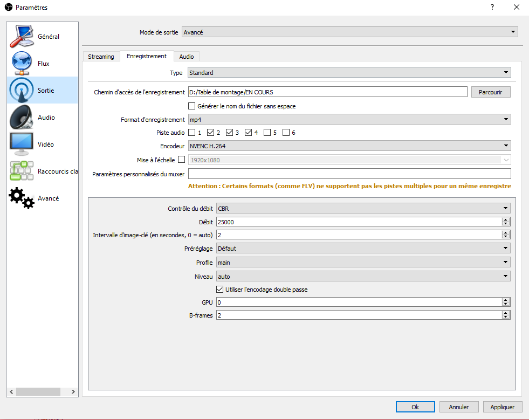This screenshot has height=420, width=529.
Task: Open Avancé settings gears icon
Action: pyautogui.click(x=22, y=198)
